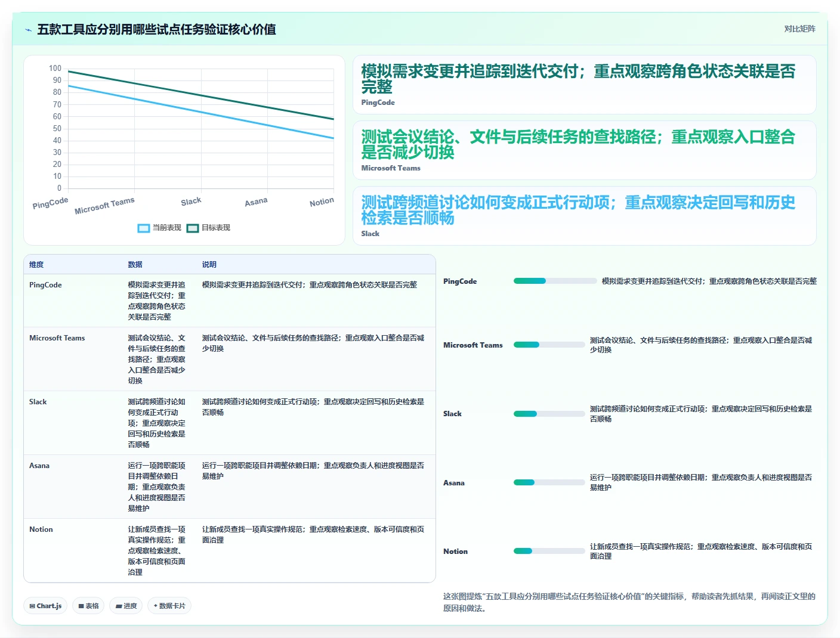Click the 当前表现 legend label
Image resolution: width=840 pixels, height=638 pixels.
point(167,228)
